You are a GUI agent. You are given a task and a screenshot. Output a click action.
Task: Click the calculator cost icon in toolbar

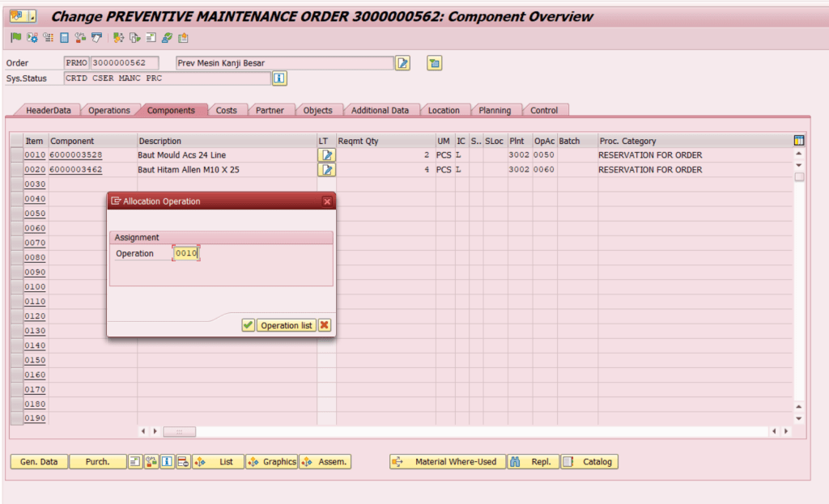coord(64,37)
